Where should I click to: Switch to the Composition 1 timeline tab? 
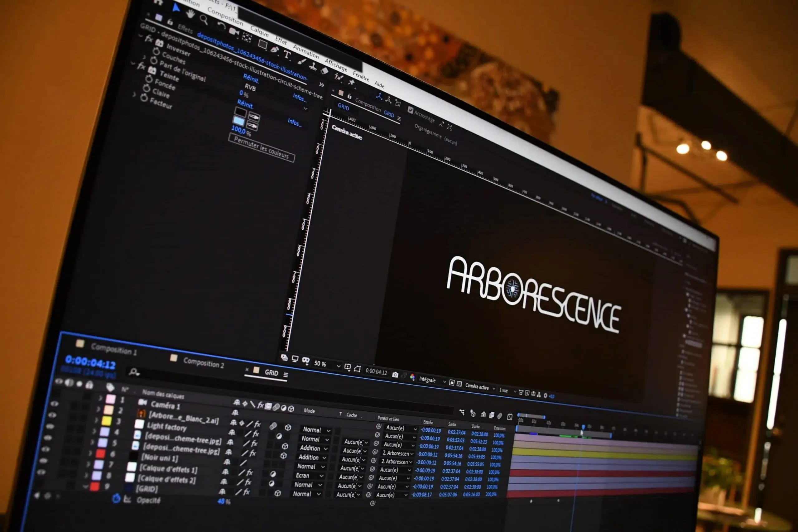point(114,349)
